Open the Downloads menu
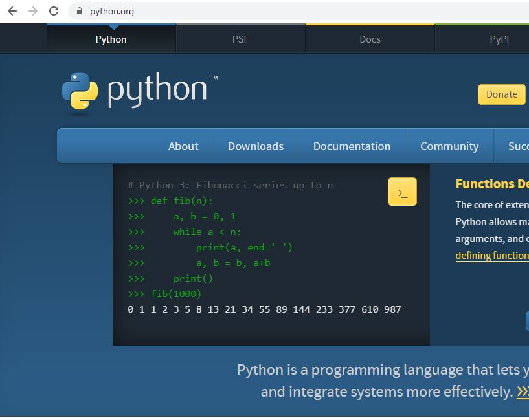This screenshot has height=420, width=529. (256, 146)
